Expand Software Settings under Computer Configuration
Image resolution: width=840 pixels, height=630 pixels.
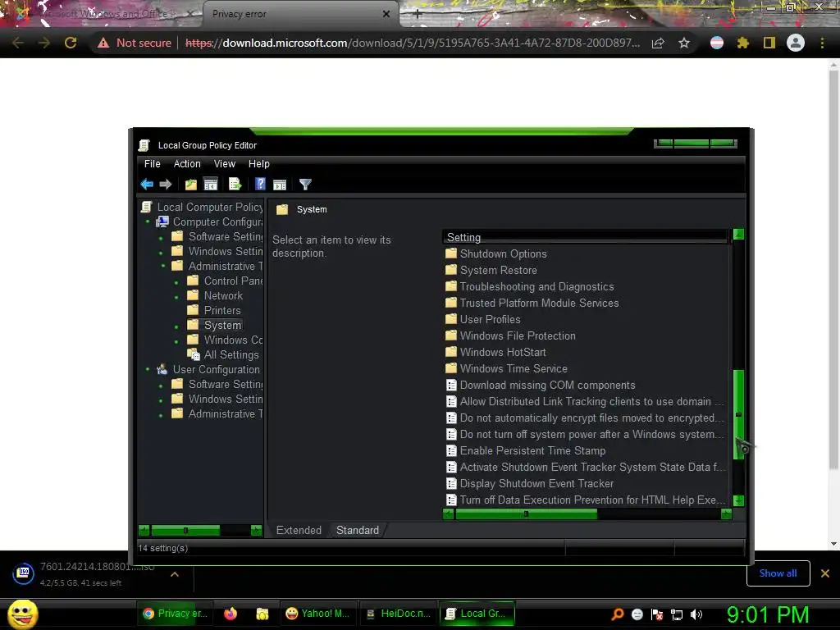tap(161, 238)
